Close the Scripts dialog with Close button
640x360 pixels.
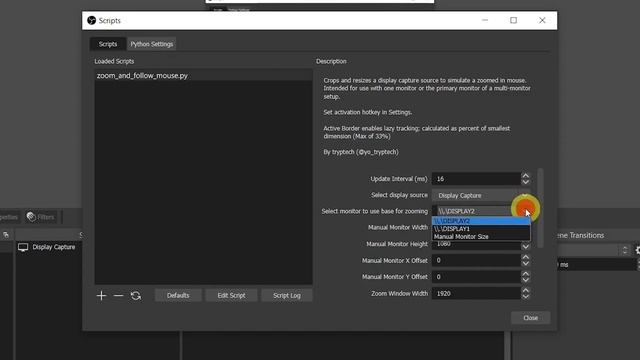[x=530, y=318]
